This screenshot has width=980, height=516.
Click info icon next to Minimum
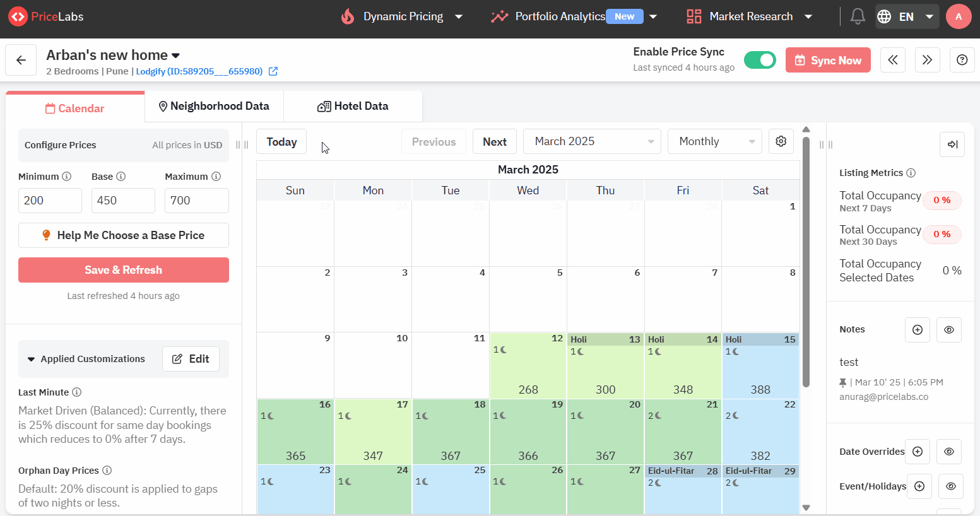coord(66,177)
